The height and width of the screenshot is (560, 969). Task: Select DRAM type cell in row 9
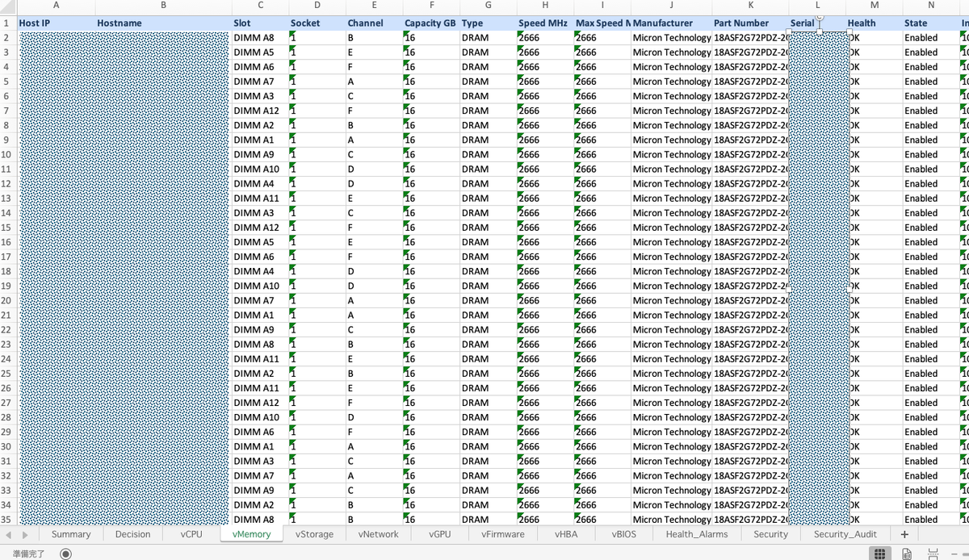pos(488,140)
